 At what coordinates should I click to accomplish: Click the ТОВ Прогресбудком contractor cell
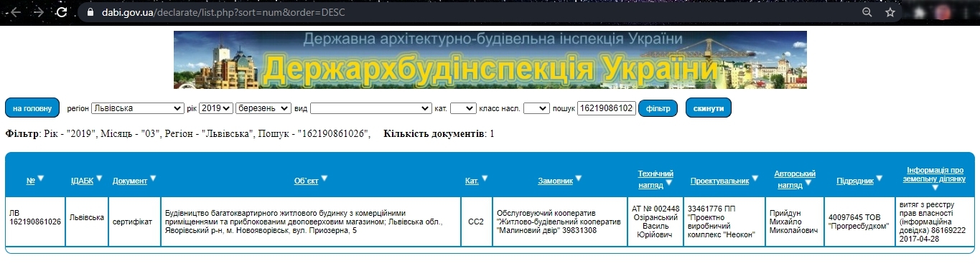click(x=859, y=222)
